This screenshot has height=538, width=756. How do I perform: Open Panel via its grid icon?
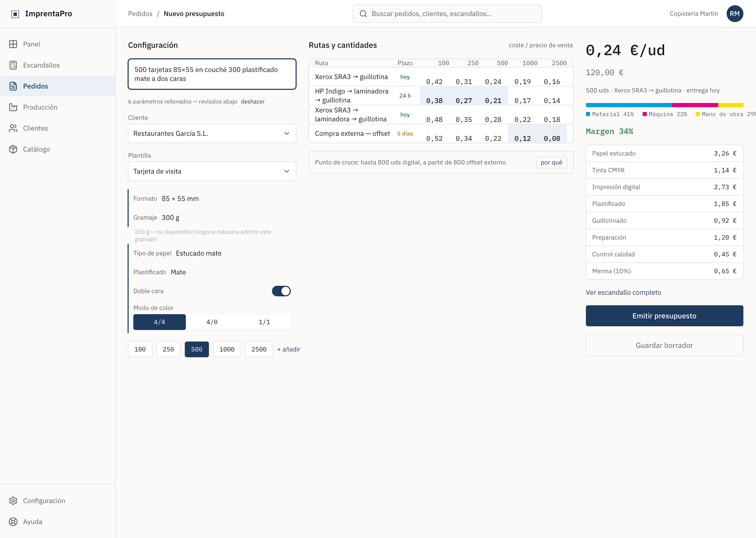tap(13, 44)
